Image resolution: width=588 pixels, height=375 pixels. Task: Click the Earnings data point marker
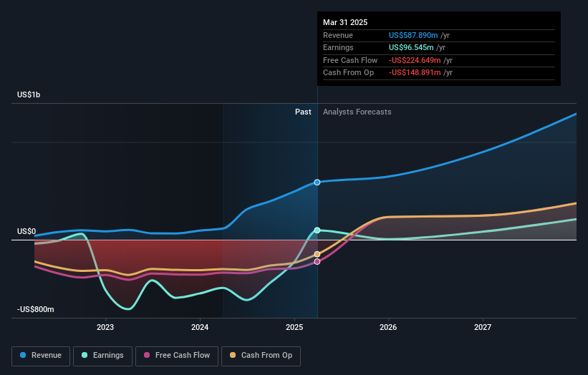point(317,230)
